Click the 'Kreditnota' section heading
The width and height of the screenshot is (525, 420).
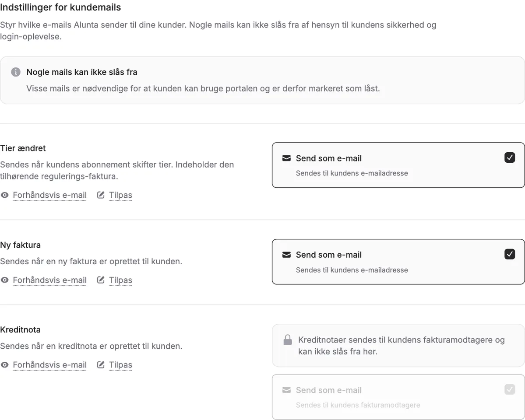click(x=21, y=329)
